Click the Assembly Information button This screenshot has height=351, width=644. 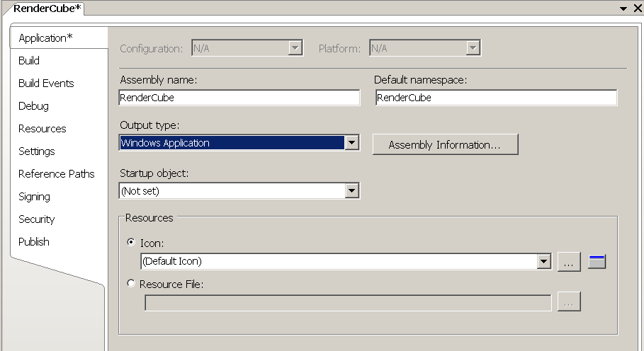point(445,145)
